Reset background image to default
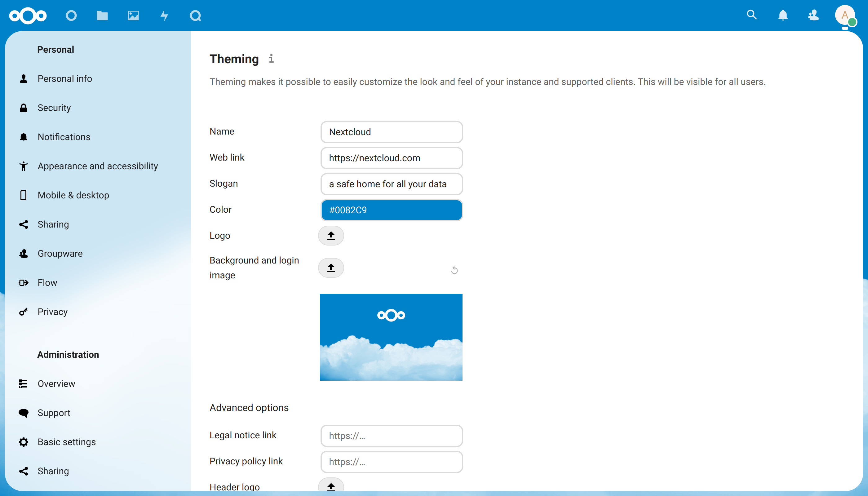Image resolution: width=868 pixels, height=496 pixels. click(x=454, y=270)
